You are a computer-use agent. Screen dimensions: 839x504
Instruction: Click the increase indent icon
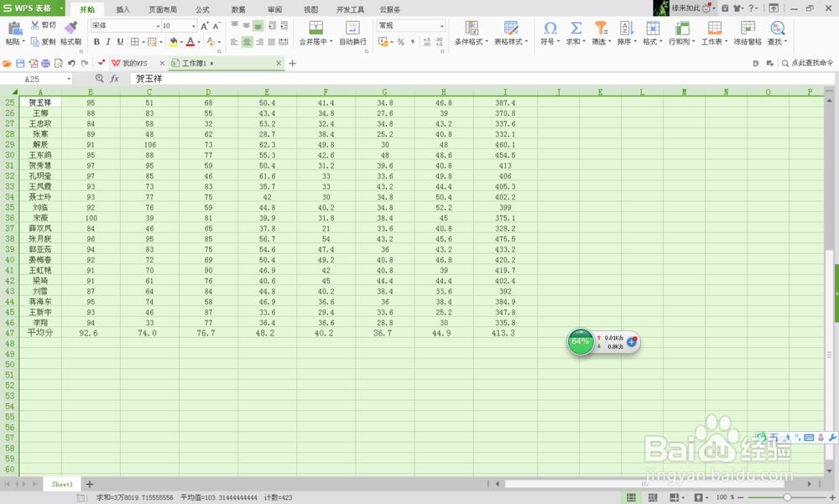pyautogui.click(x=284, y=25)
